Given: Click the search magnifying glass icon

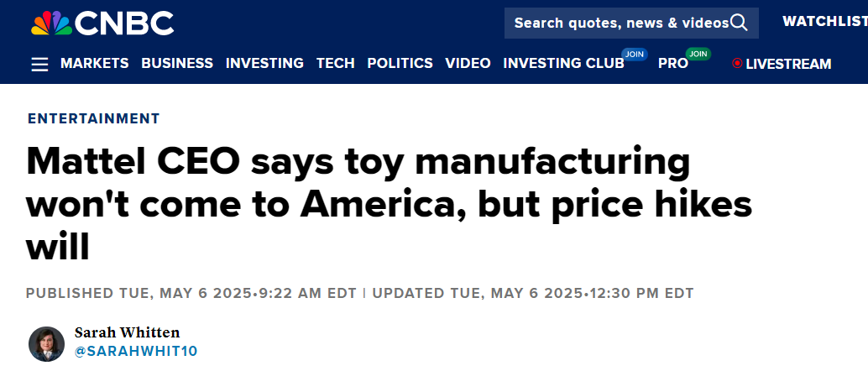Looking at the screenshot, I should [x=739, y=23].
